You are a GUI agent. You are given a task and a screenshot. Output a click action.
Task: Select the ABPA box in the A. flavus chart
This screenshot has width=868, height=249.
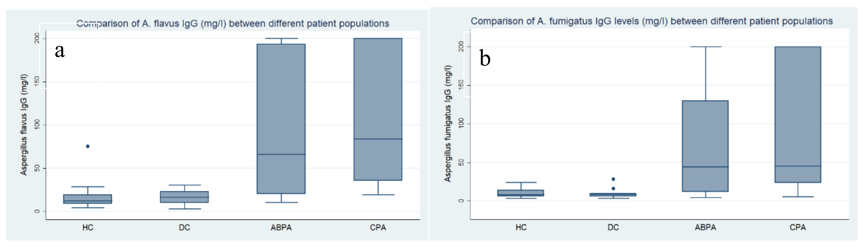click(281, 118)
